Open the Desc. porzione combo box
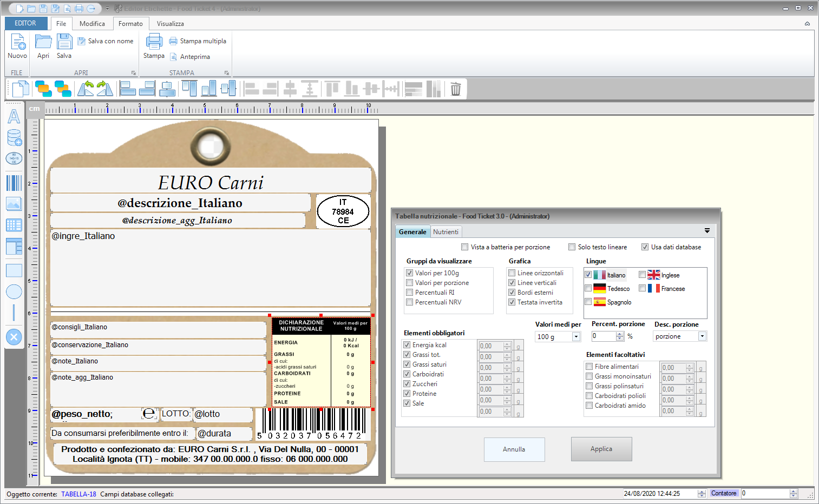 click(702, 336)
